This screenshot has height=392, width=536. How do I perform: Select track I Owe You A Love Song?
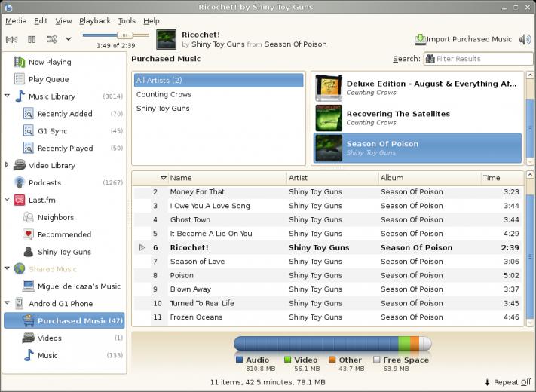coord(327,206)
